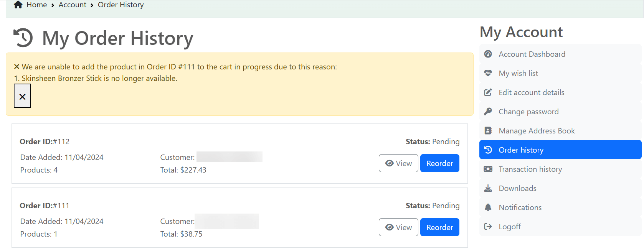Click the Change password key icon
This screenshot has height=250, width=644.
click(x=488, y=112)
